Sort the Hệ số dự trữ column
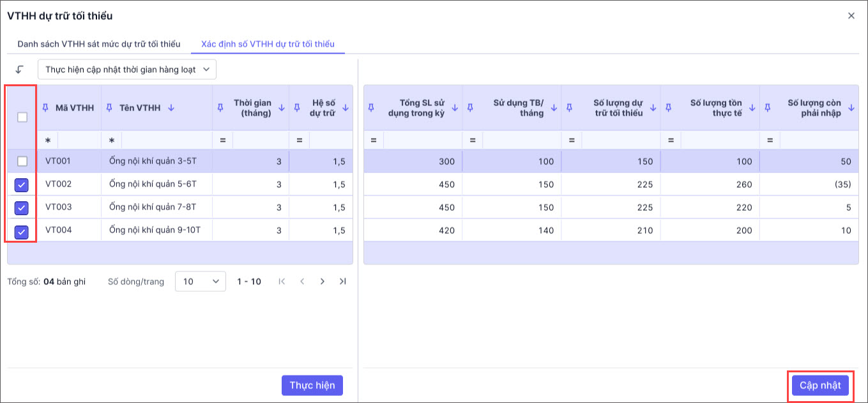The width and height of the screenshot is (868, 403). [346, 108]
